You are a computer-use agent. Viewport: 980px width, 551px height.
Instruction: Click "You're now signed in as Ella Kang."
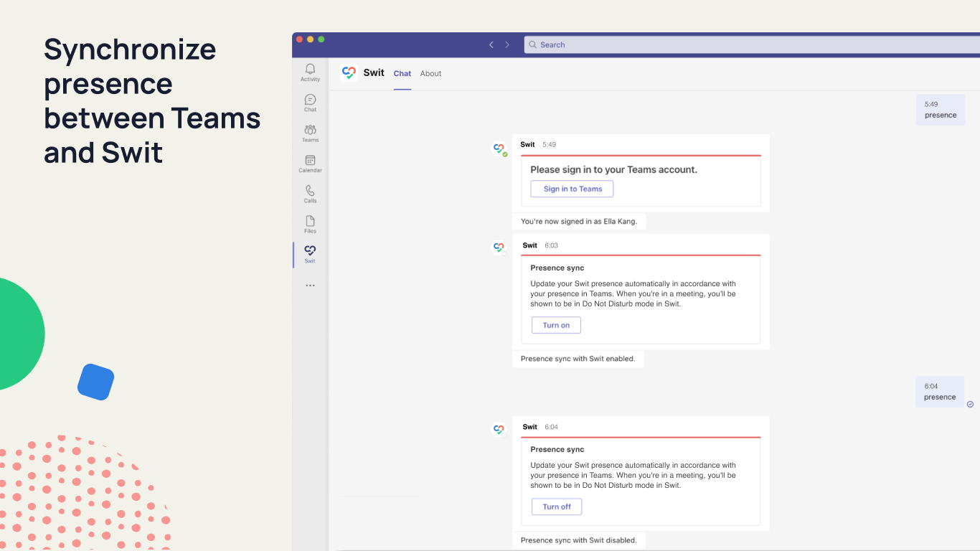tap(579, 222)
